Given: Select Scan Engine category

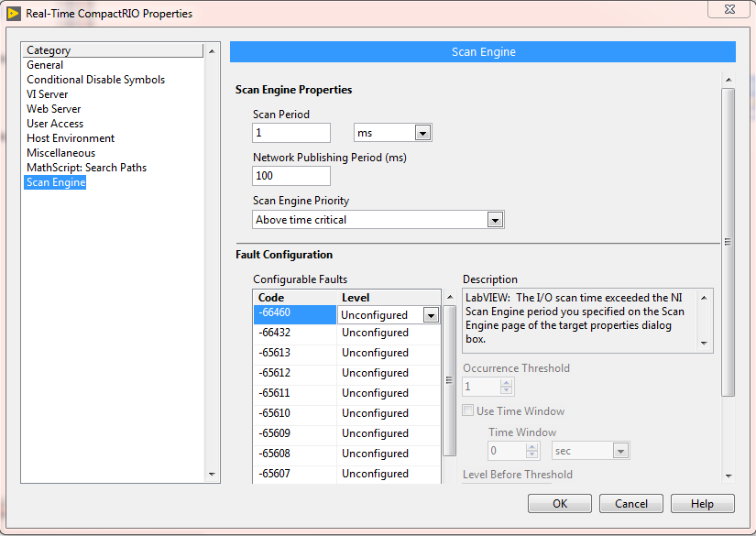Looking at the screenshot, I should click(x=56, y=182).
